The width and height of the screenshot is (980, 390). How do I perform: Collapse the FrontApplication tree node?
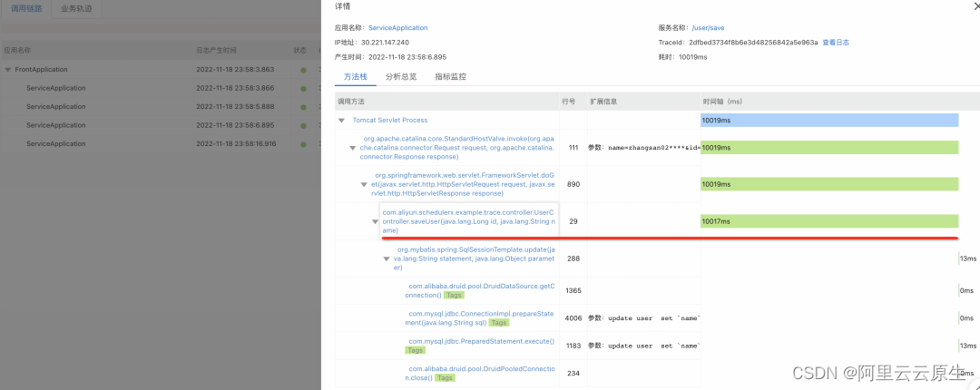pyautogui.click(x=7, y=69)
